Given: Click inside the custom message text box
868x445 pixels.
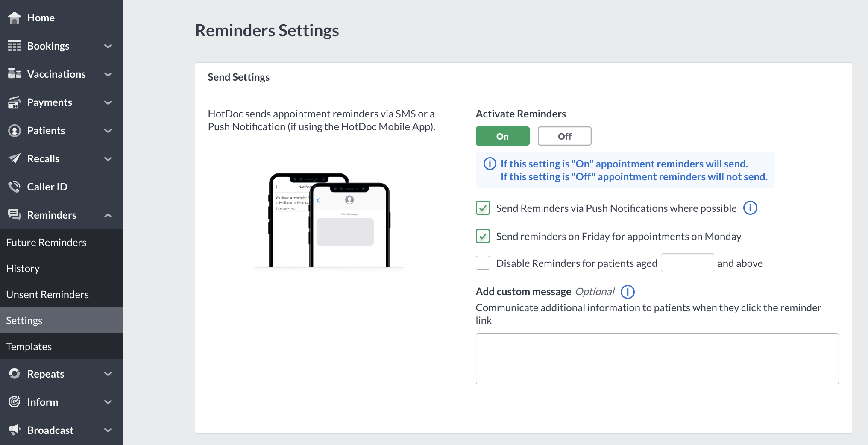Looking at the screenshot, I should pos(657,359).
